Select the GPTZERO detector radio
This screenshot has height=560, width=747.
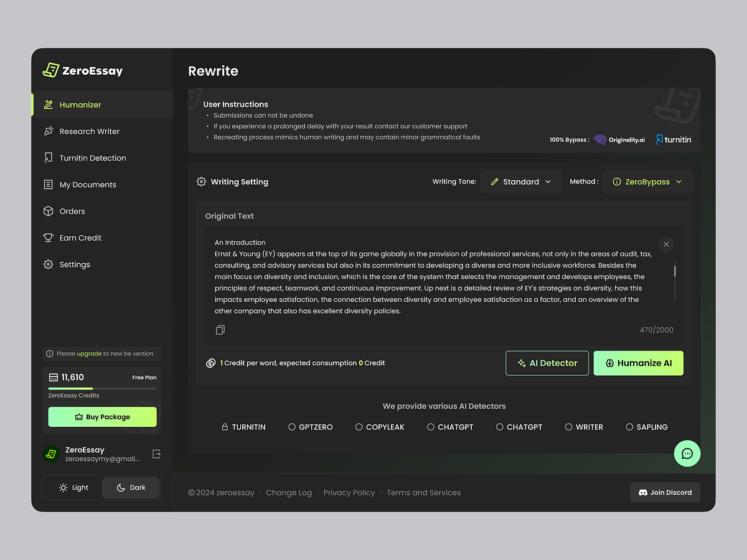(x=292, y=427)
